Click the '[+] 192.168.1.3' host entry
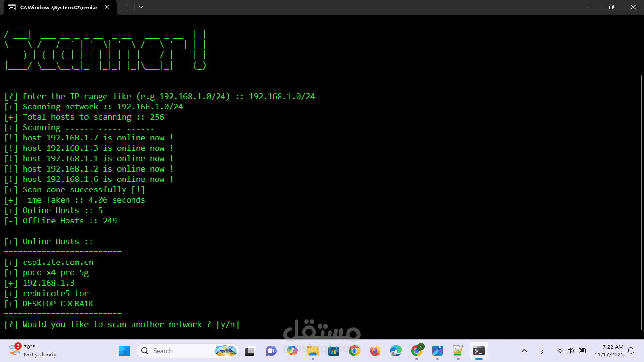This screenshot has width=644, height=362. point(39,283)
